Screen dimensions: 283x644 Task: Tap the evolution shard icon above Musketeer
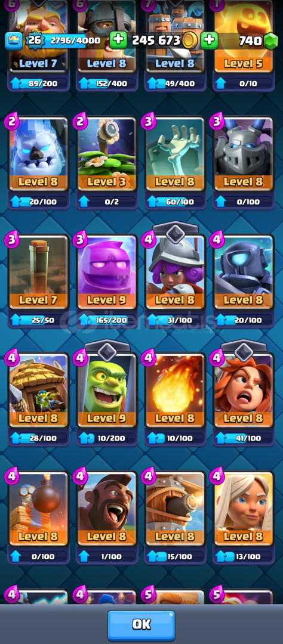(x=175, y=233)
